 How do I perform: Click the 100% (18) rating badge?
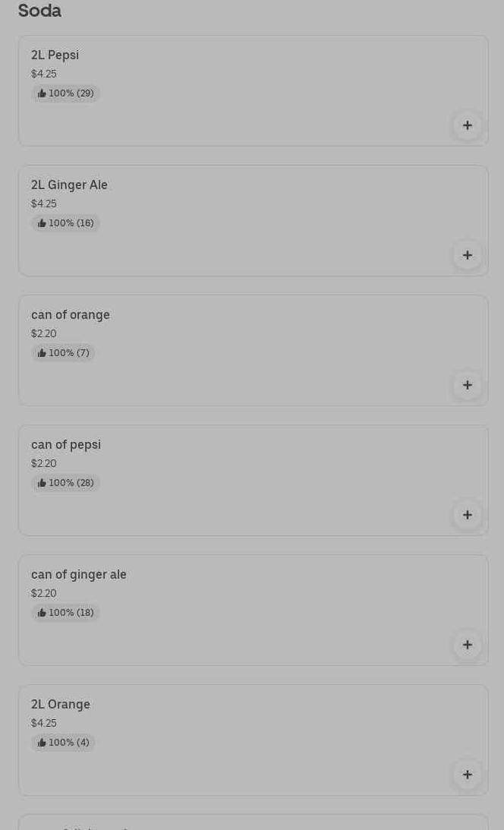[x=66, y=613]
